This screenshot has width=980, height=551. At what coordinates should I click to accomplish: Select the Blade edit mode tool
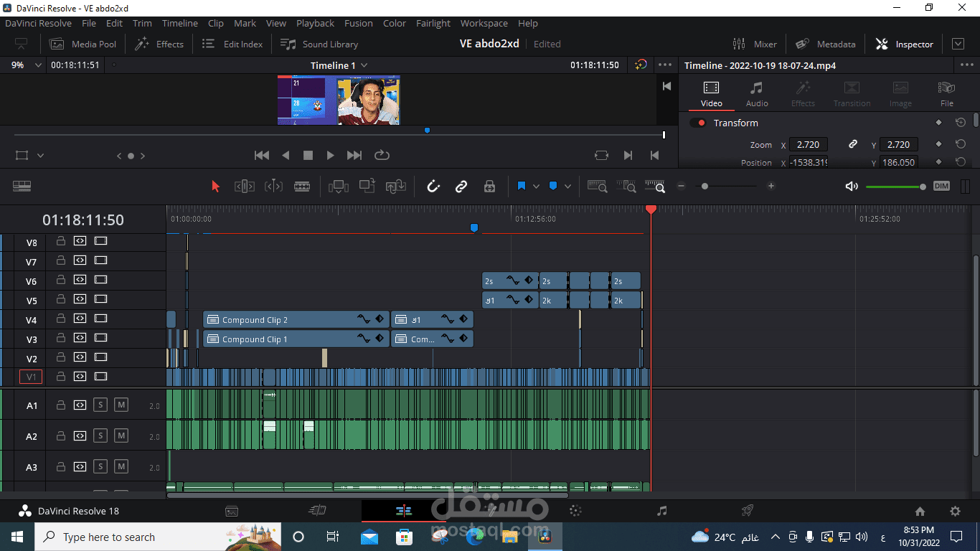coord(302,187)
